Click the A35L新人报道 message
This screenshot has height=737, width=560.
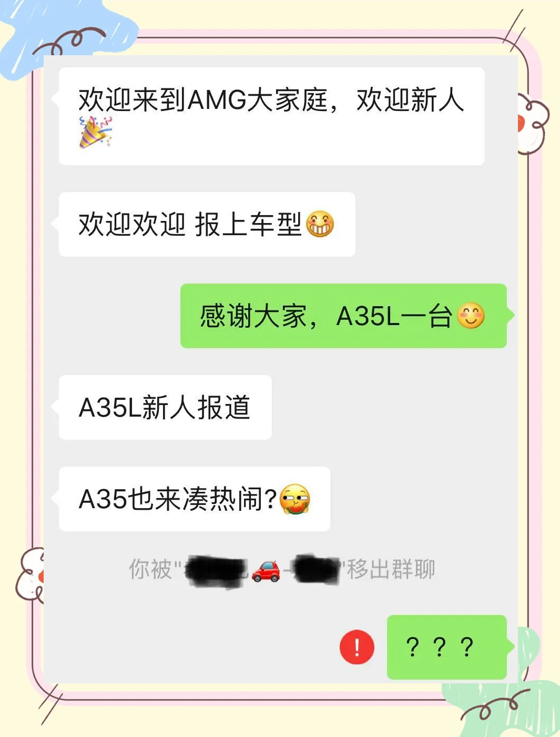(x=165, y=407)
